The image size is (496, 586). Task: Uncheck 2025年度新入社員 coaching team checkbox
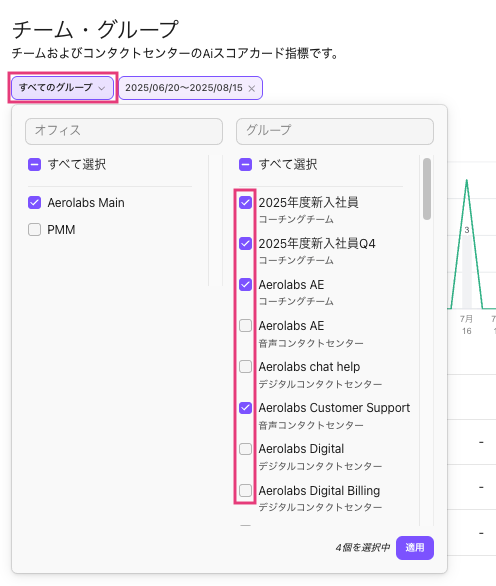coord(245,202)
